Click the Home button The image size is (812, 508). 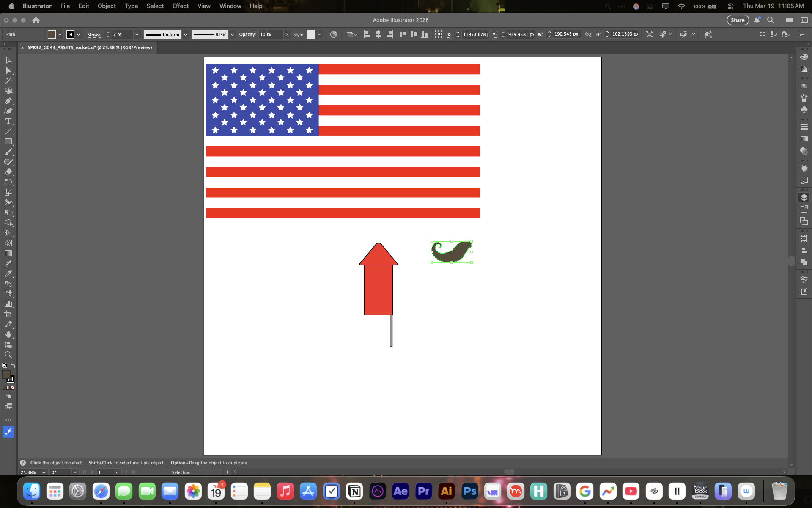[x=36, y=20]
